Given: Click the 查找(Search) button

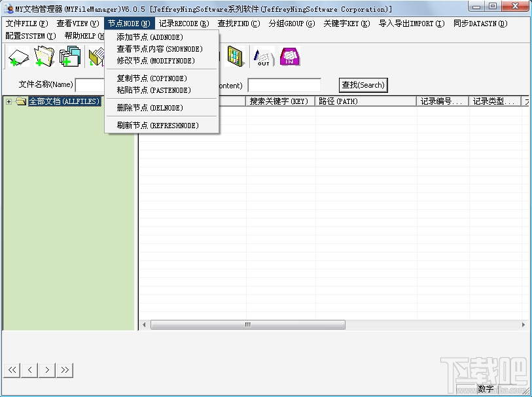Looking at the screenshot, I should click(x=363, y=85).
